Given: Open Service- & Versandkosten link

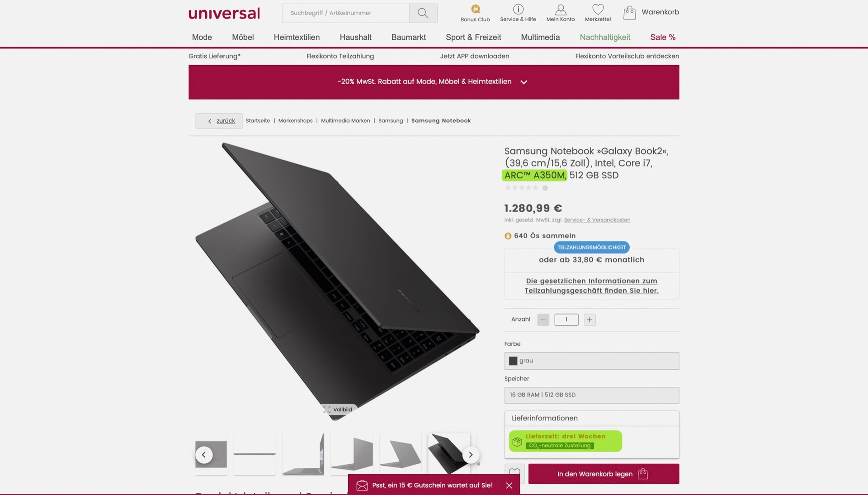Looking at the screenshot, I should click(x=597, y=220).
